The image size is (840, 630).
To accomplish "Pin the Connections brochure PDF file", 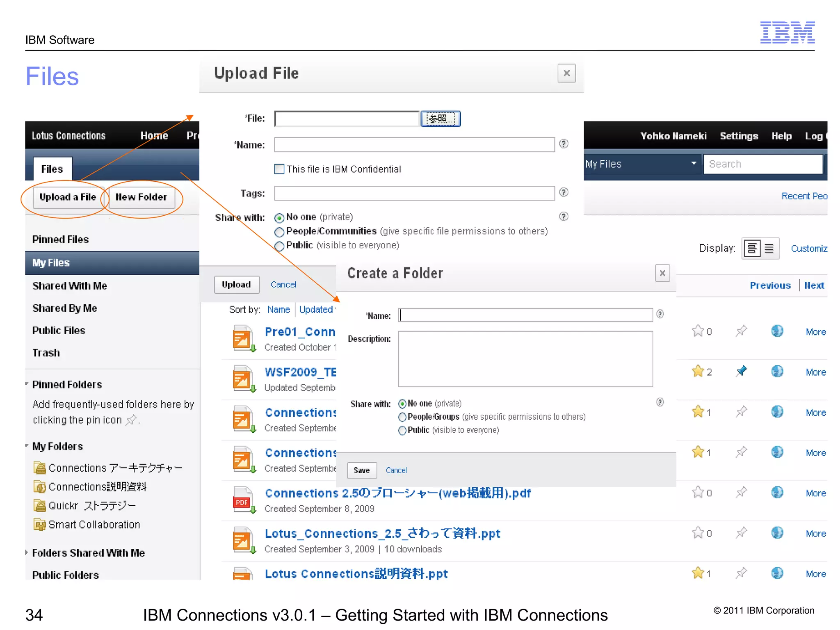I will (x=741, y=492).
